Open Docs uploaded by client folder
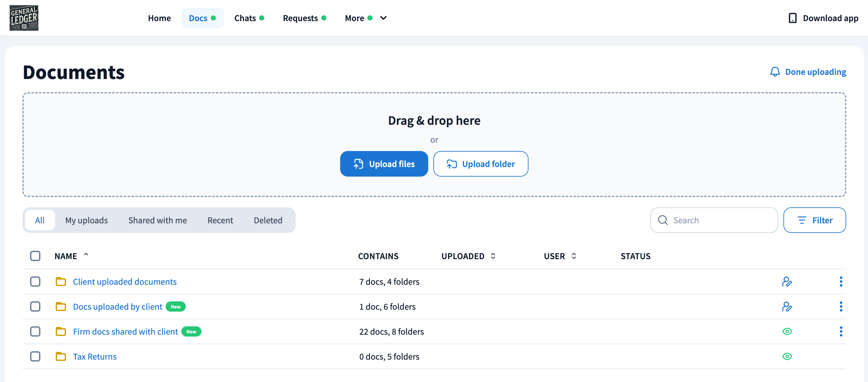 click(x=118, y=306)
